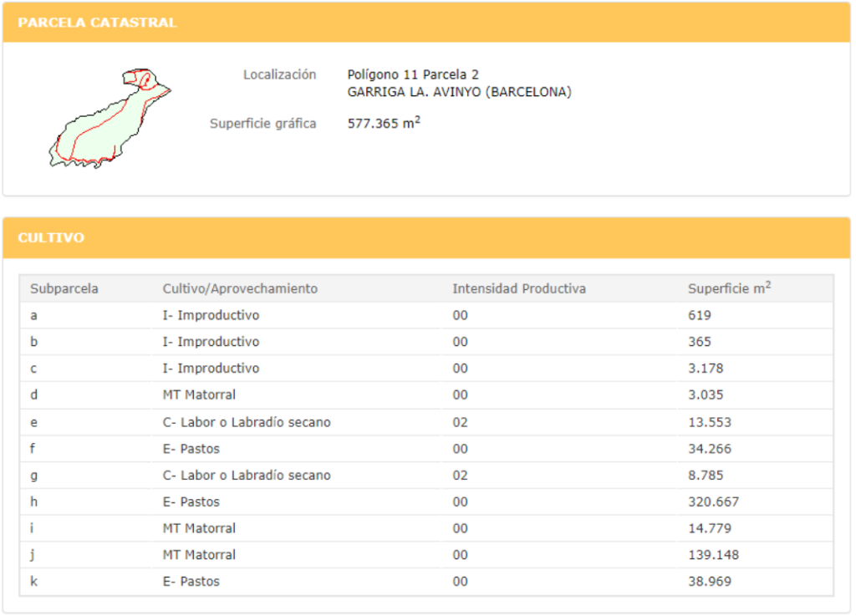The width and height of the screenshot is (856, 616).
Task: Select the Cultivo/Aprovechamiento column header
Action: coord(240,288)
